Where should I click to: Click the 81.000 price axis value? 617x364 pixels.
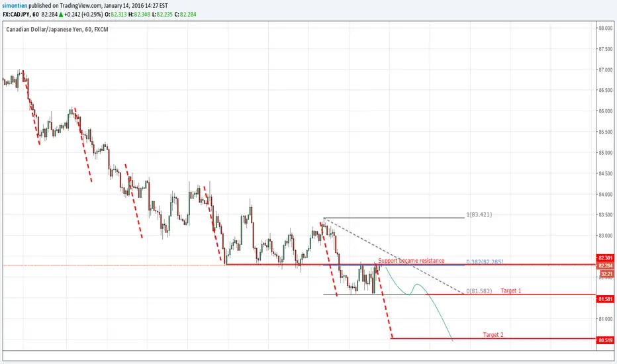pos(605,319)
